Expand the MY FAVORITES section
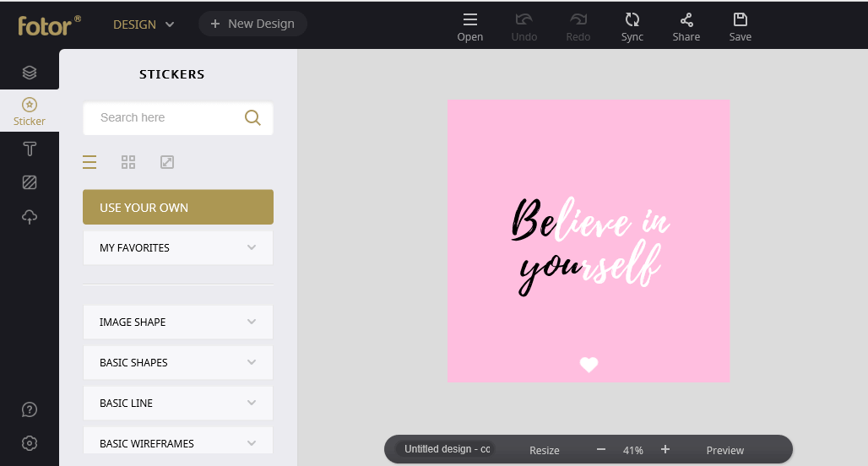 click(178, 248)
